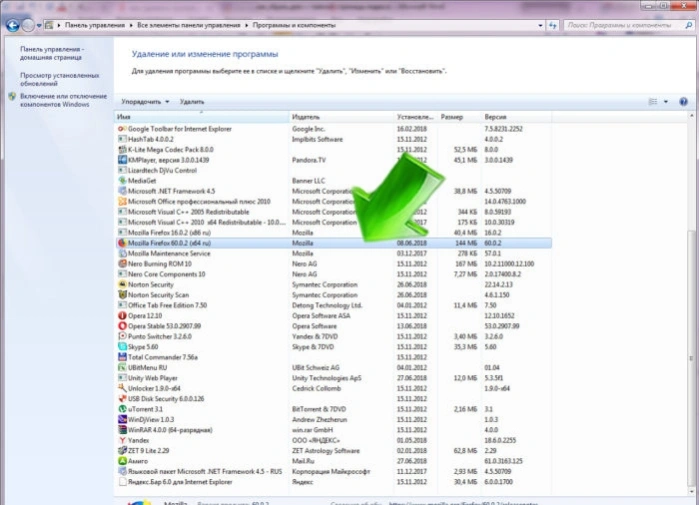Click the Skype 5.60 icon
Viewport: 699px width, 505px height.
pyautogui.click(x=122, y=347)
